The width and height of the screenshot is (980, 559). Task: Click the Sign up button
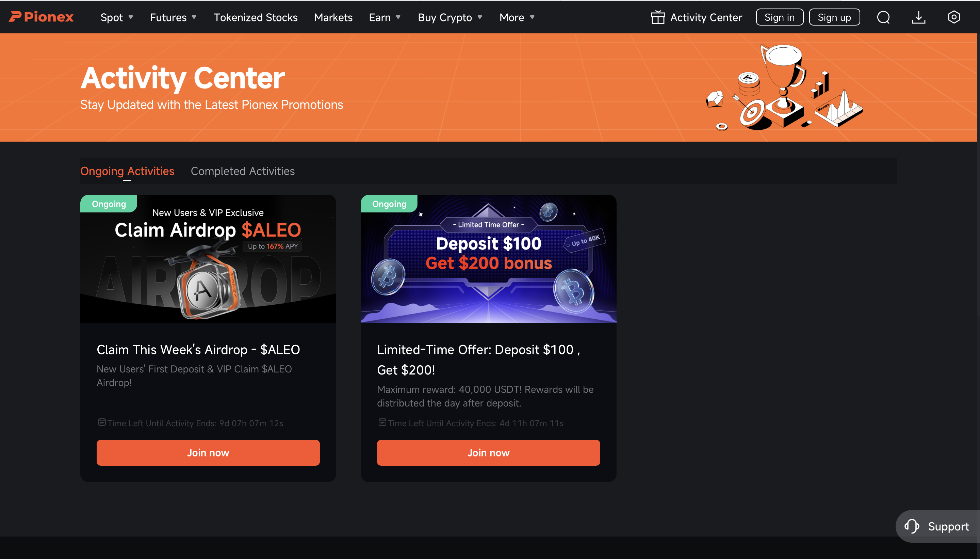click(x=834, y=17)
